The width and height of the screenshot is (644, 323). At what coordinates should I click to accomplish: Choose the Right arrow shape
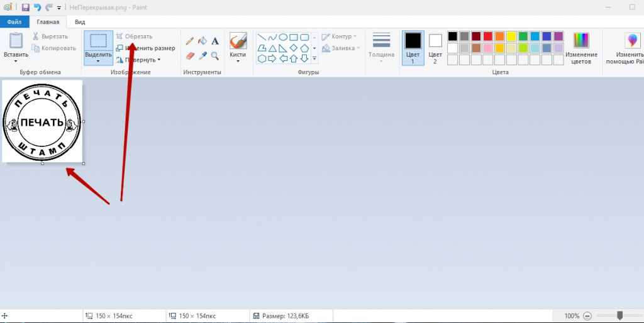click(272, 58)
